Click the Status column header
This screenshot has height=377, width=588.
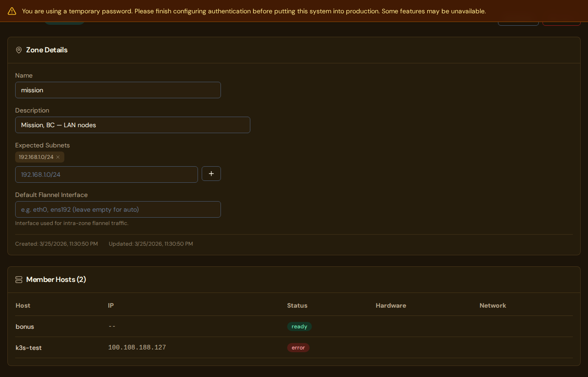point(297,305)
